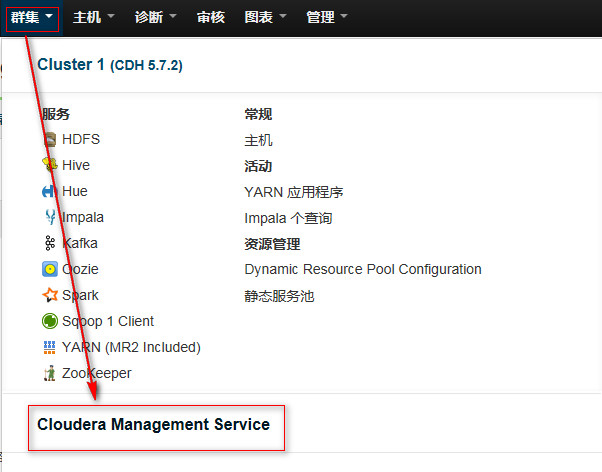Image resolution: width=602 pixels, height=472 pixels.
Task: Select the 审核 menu item
Action: coord(211,17)
